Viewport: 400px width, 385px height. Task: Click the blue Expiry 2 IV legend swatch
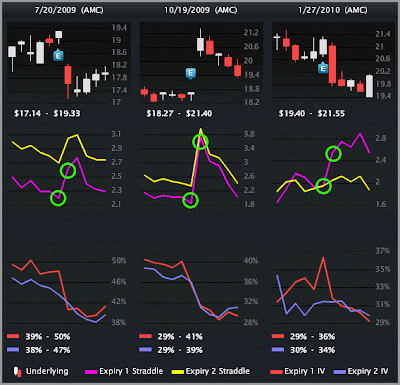(x=340, y=372)
